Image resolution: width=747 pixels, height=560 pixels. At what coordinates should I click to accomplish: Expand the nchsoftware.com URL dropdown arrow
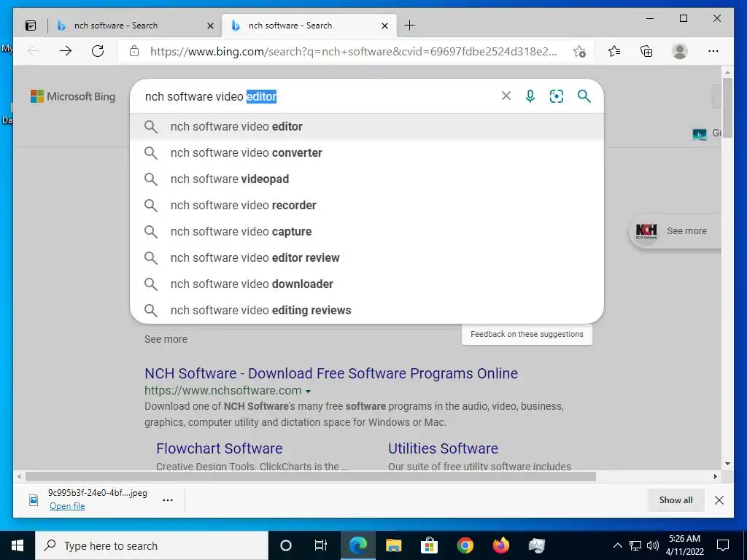[x=309, y=392]
